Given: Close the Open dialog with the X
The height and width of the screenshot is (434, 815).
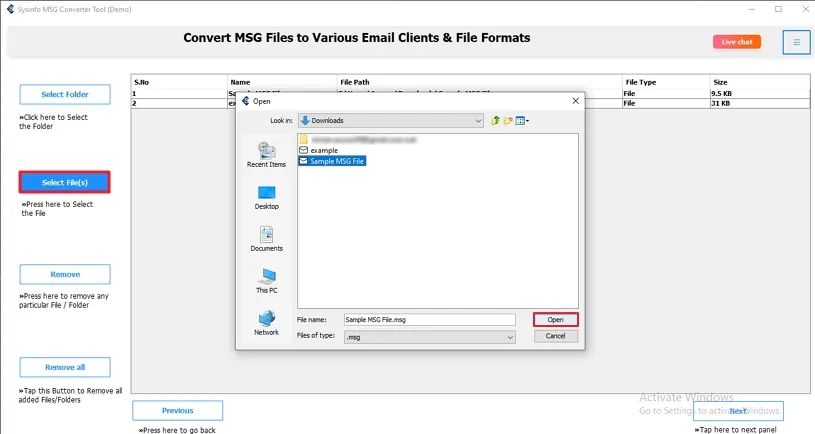Looking at the screenshot, I should point(575,101).
